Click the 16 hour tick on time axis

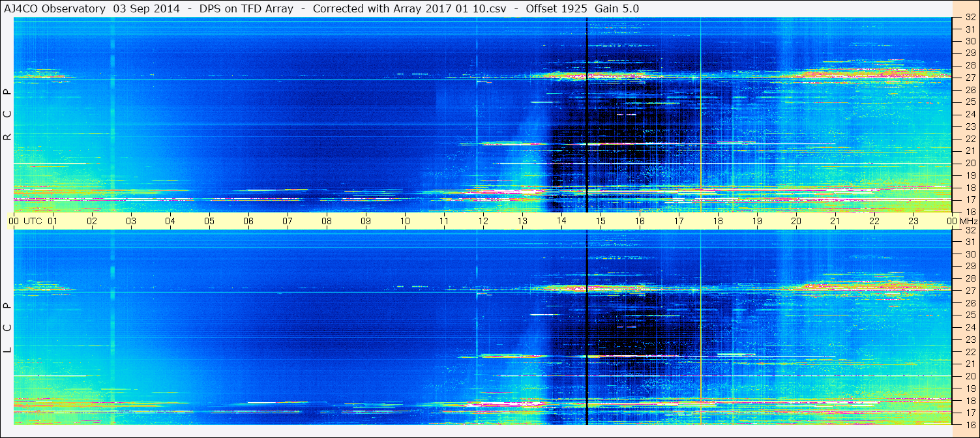[640, 221]
